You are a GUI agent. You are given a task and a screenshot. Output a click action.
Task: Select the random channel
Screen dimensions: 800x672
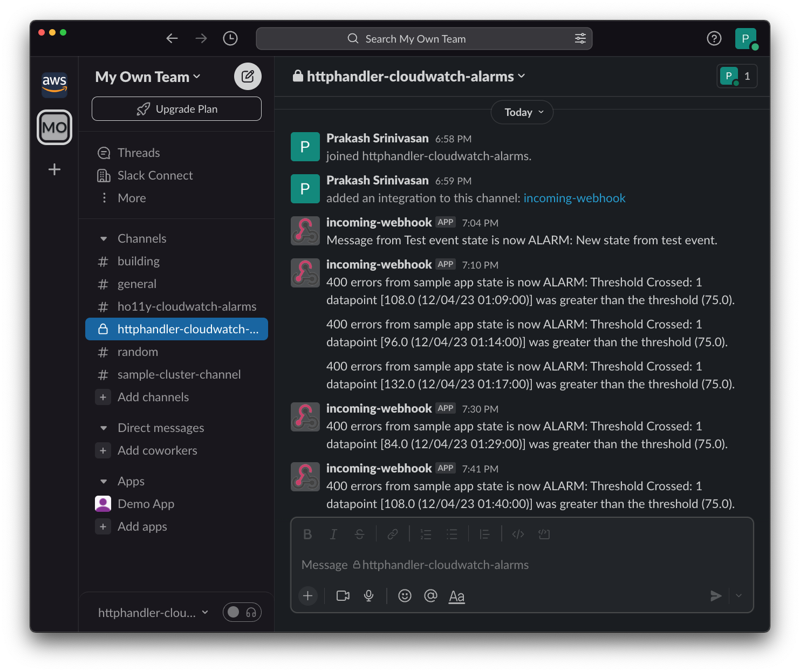click(x=138, y=352)
